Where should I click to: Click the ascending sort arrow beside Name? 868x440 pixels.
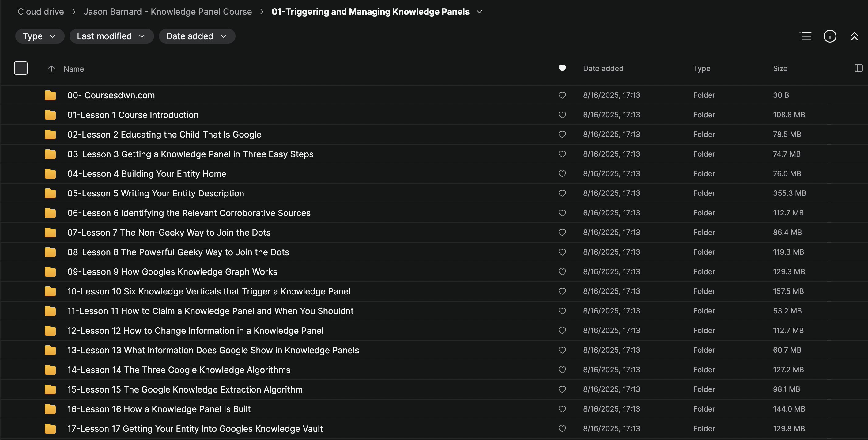click(x=51, y=68)
